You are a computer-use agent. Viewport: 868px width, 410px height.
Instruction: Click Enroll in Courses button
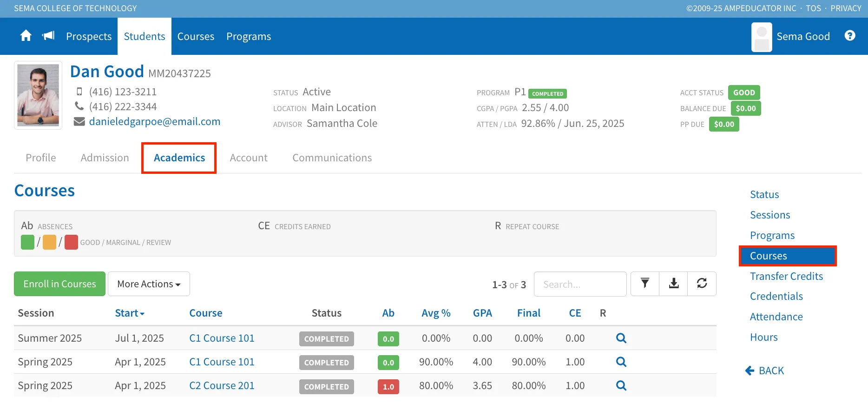click(59, 284)
